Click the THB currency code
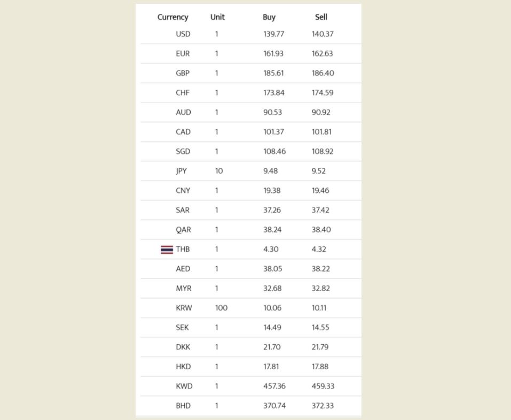This screenshot has width=511, height=420. click(183, 250)
